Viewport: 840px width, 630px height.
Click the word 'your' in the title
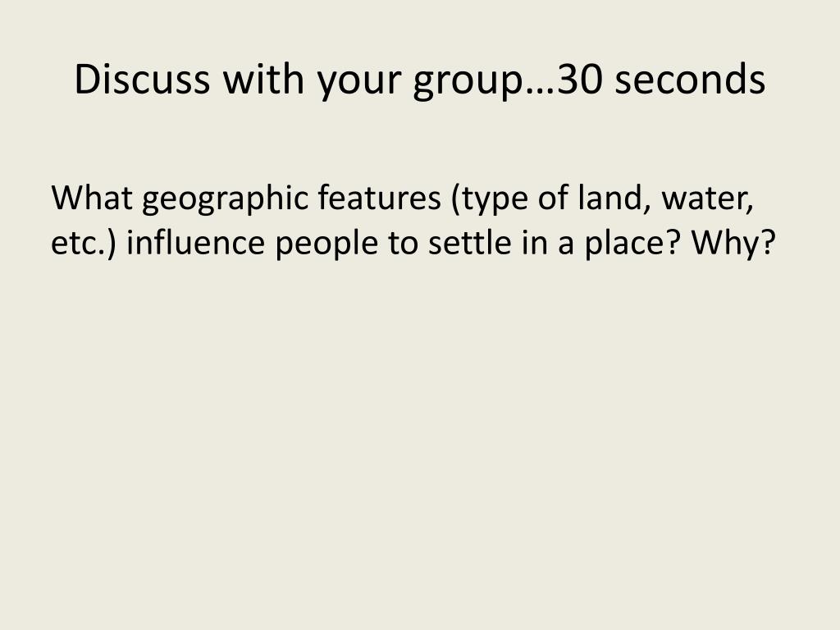tap(359, 83)
